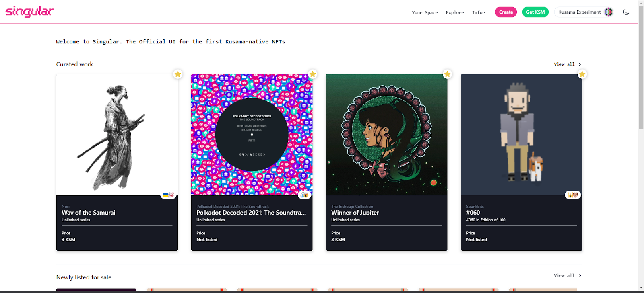The image size is (644, 293).
Task: Go to the Explore page
Action: 455,12
